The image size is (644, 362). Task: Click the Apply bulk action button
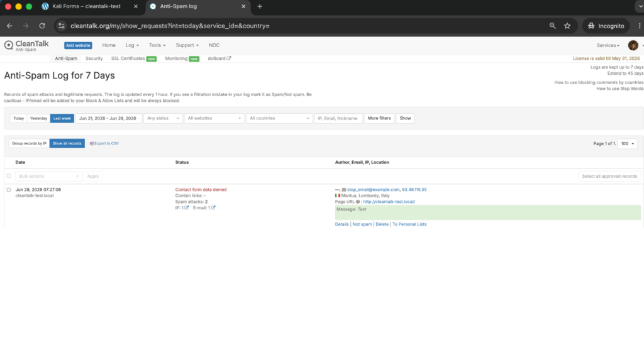click(x=93, y=176)
